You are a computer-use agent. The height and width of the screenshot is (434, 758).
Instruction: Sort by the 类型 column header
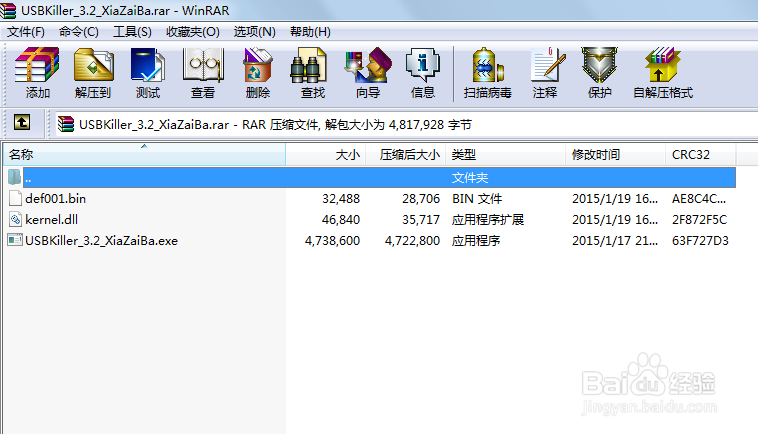point(506,155)
